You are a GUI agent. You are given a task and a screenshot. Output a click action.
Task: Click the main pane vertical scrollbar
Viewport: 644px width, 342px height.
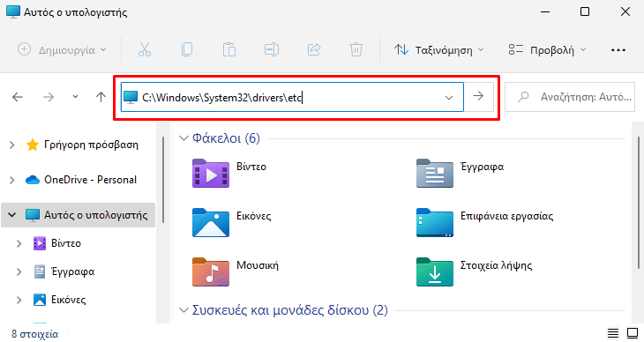639,203
